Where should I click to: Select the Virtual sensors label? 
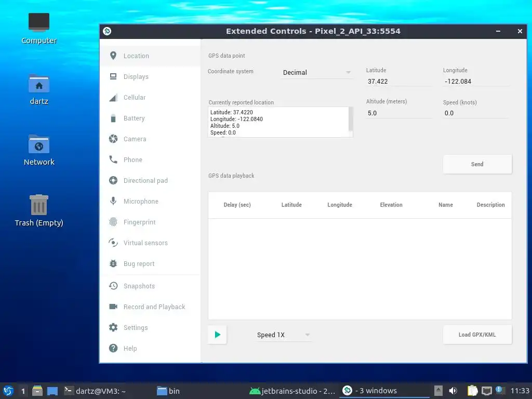click(145, 243)
